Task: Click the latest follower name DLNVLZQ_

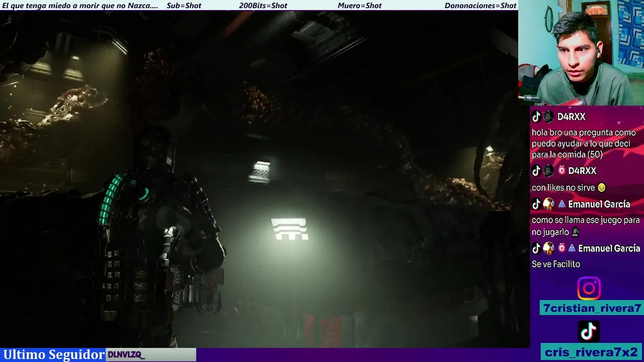Action: coord(126,355)
